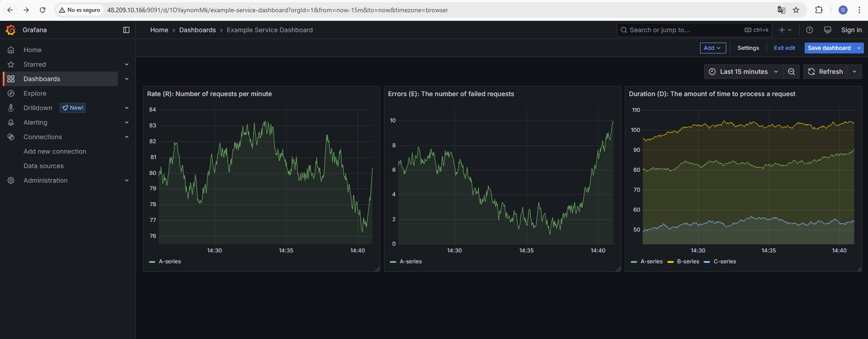Image resolution: width=868 pixels, height=339 pixels.
Task: Click the Drilldown icon in sidebar
Action: 11,108
